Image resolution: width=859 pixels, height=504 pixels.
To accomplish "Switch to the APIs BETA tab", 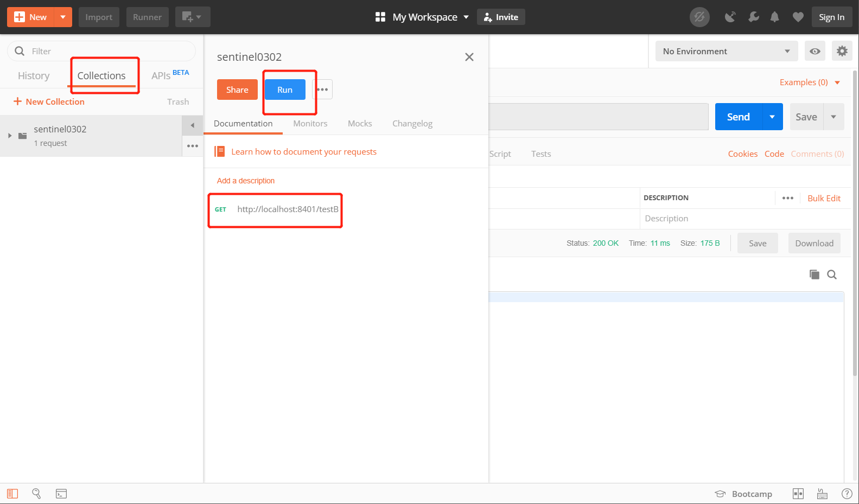I will (170, 75).
